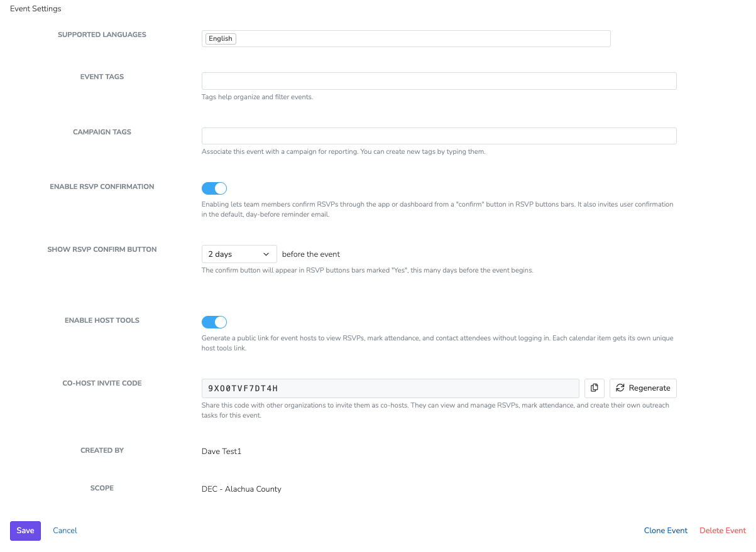This screenshot has width=756, height=552.
Task: Click Delete Event link
Action: [x=723, y=531]
